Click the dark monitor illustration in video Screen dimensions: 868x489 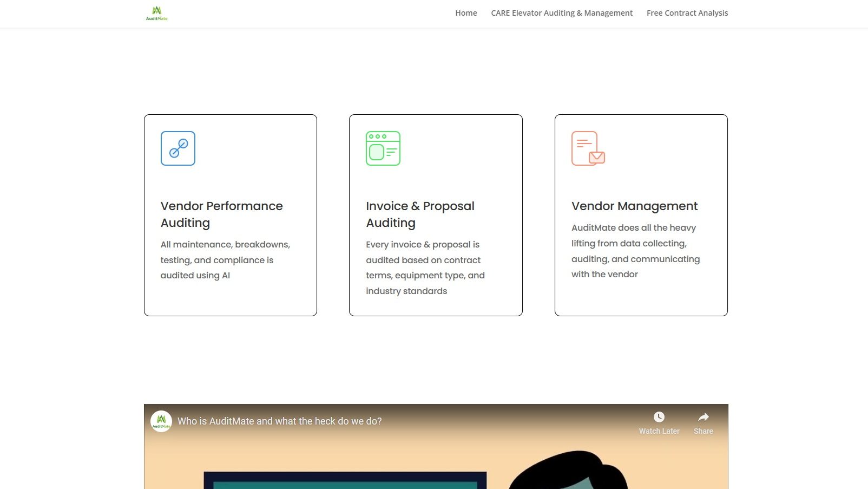345,480
